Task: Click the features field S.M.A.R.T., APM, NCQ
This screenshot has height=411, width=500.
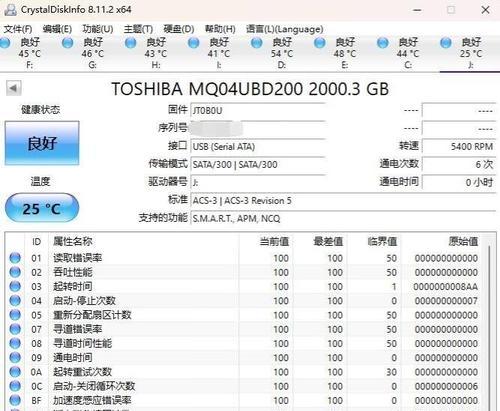Action: [x=343, y=219]
